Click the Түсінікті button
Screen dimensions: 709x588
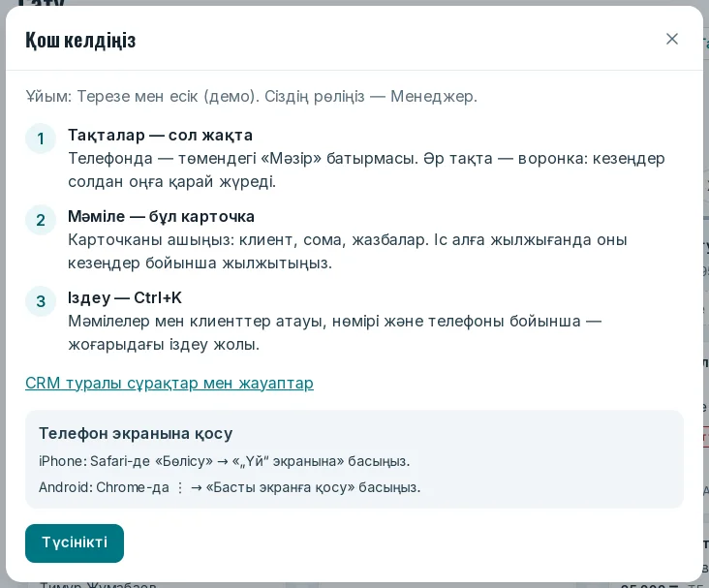point(75,543)
